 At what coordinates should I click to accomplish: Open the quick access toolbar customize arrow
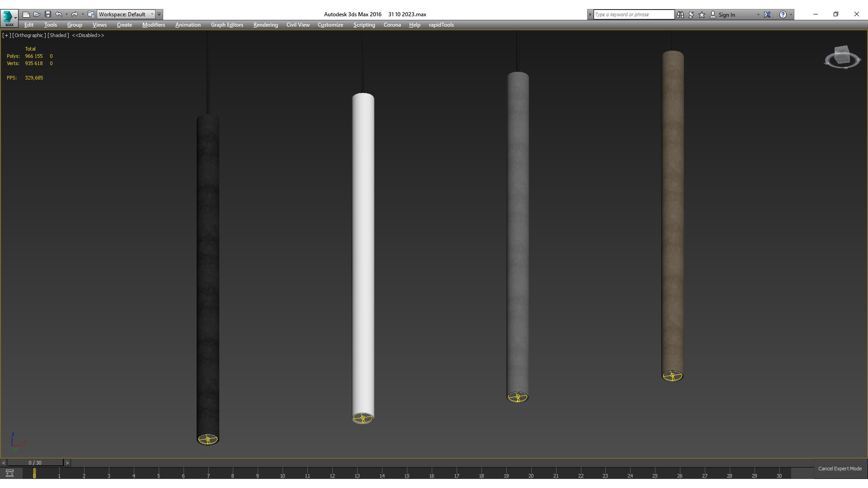(x=159, y=14)
